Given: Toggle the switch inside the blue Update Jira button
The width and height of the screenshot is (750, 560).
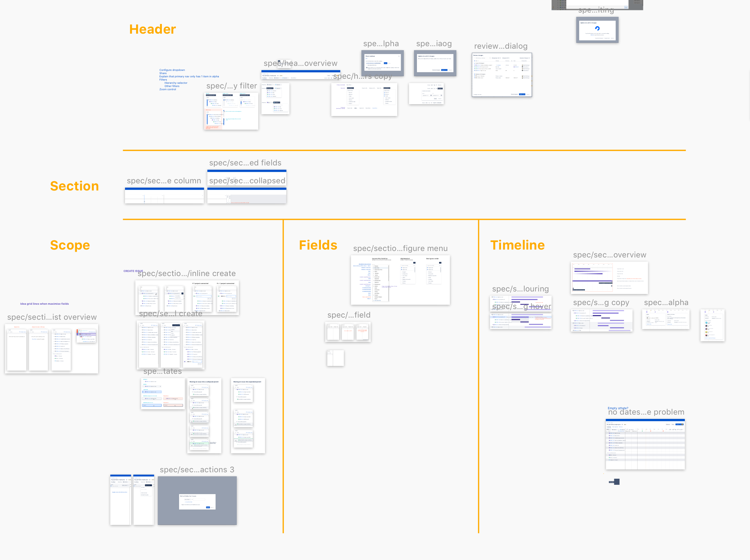Looking at the screenshot, I should 682,424.
